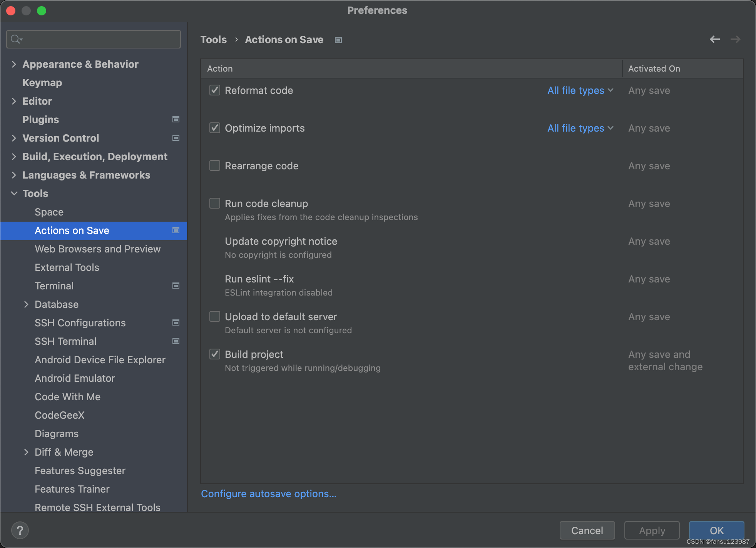
Task: Open Android Device File Explorer settings
Action: point(100,360)
